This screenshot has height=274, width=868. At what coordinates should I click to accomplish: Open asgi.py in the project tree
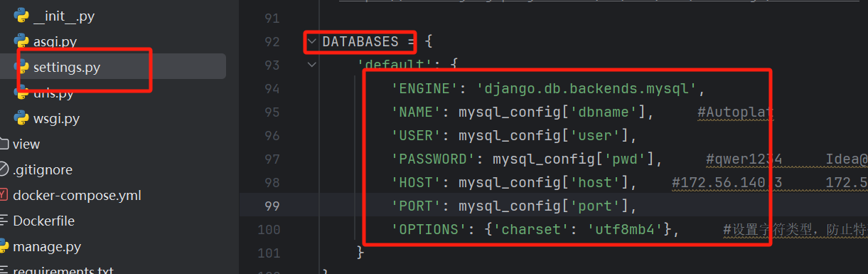click(55, 41)
